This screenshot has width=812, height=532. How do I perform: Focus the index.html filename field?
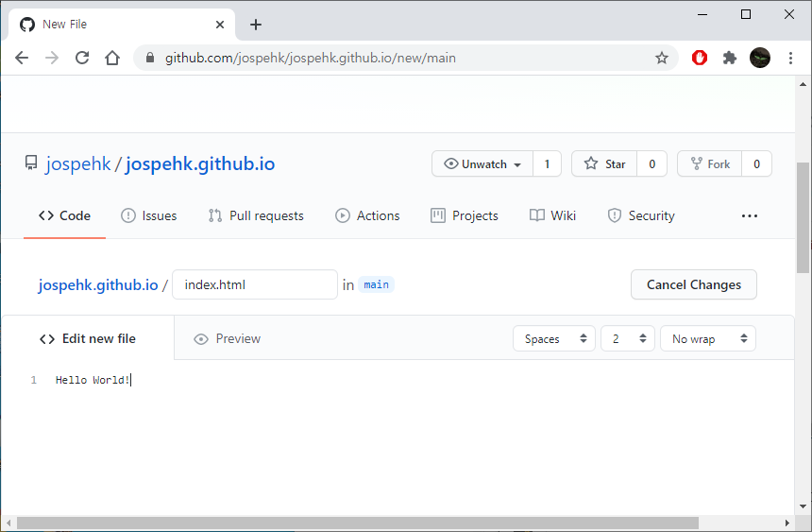point(255,284)
